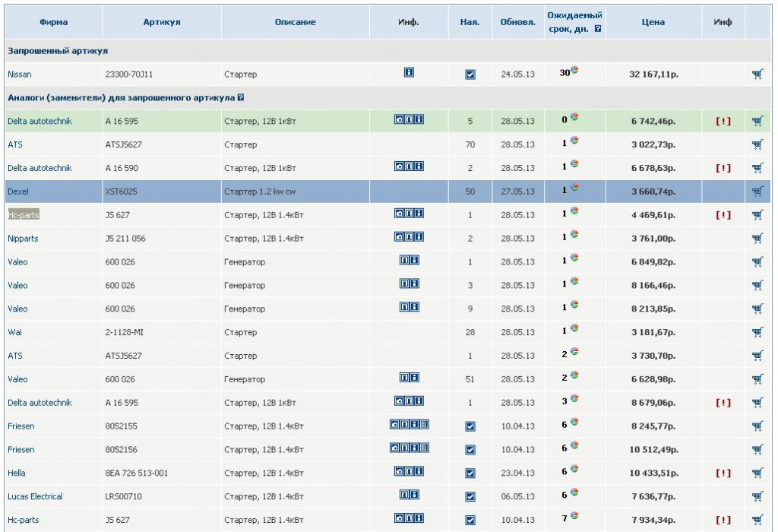Open the Nipparts brand link
The height and width of the screenshot is (532, 778).
pos(23,238)
